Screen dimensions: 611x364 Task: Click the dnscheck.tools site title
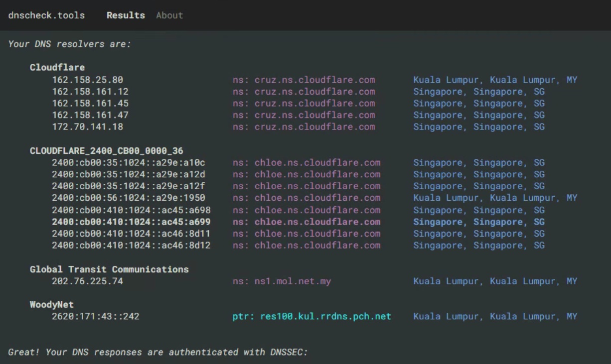point(46,15)
